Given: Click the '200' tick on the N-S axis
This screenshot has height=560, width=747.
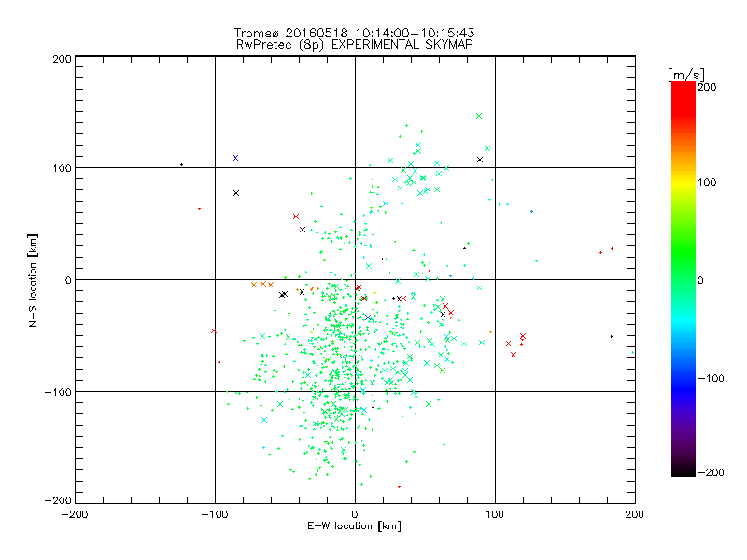Looking at the screenshot, I should (62, 59).
